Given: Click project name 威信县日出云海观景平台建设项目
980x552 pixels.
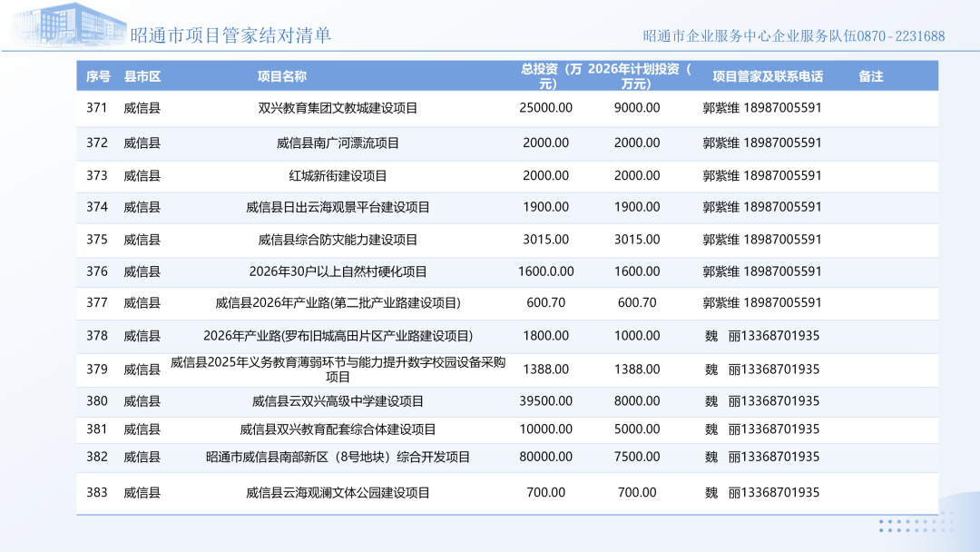Looking at the screenshot, I should tap(338, 207).
